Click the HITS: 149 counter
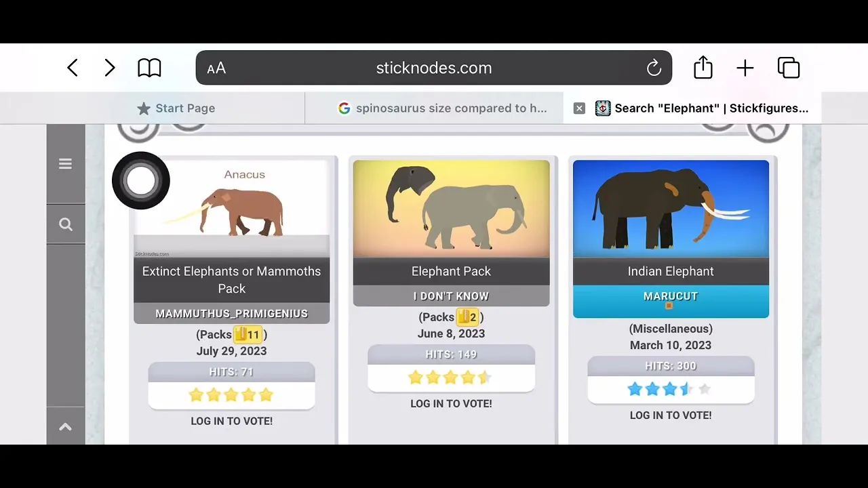Image resolution: width=868 pixels, height=488 pixels. [x=452, y=354]
